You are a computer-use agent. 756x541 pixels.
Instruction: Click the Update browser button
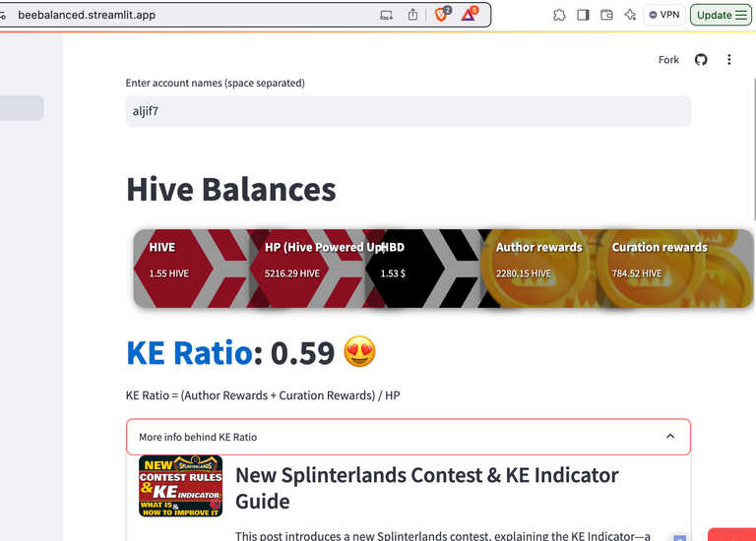pyautogui.click(x=722, y=15)
